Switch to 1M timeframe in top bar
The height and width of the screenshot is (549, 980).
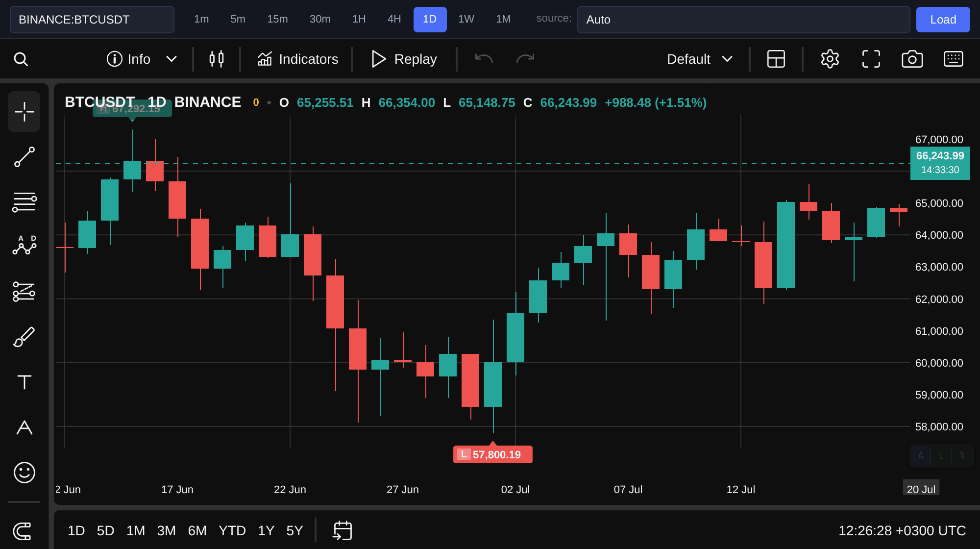pyautogui.click(x=503, y=19)
